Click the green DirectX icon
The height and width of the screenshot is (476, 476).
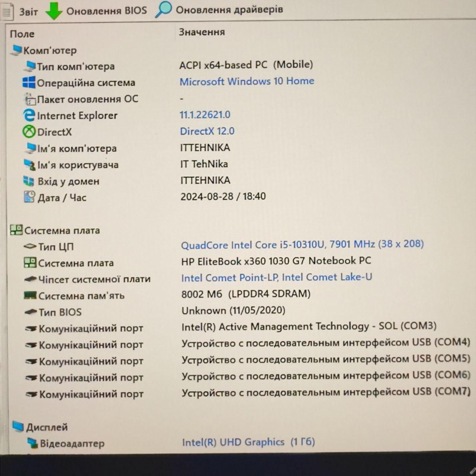click(x=29, y=132)
